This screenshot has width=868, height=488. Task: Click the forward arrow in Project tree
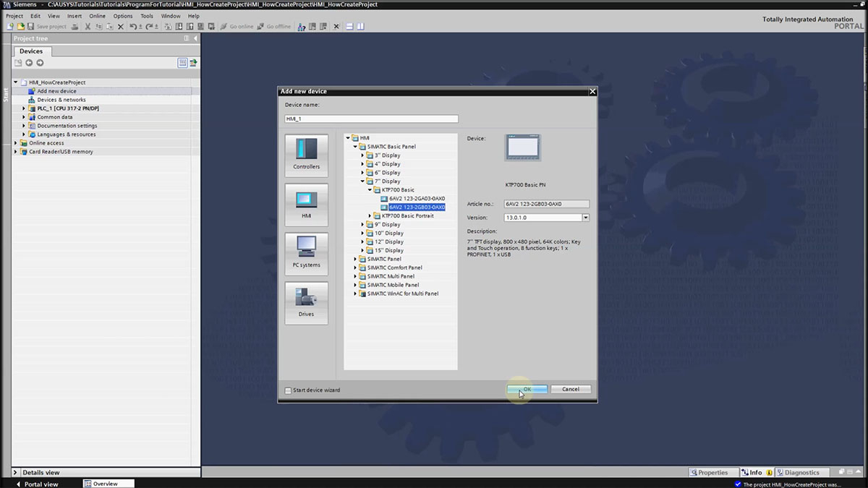[40, 63]
